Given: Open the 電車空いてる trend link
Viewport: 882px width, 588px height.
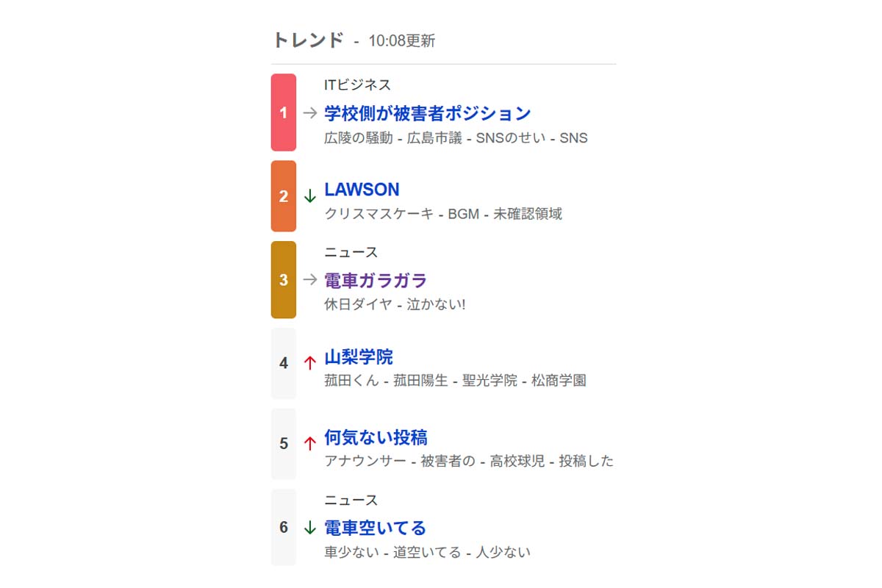Looking at the screenshot, I should tap(375, 528).
